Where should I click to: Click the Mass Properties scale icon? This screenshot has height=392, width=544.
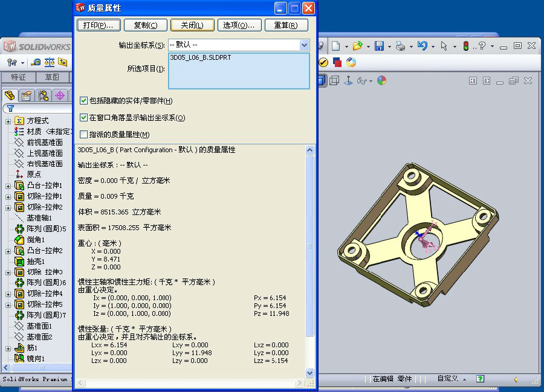(50, 62)
